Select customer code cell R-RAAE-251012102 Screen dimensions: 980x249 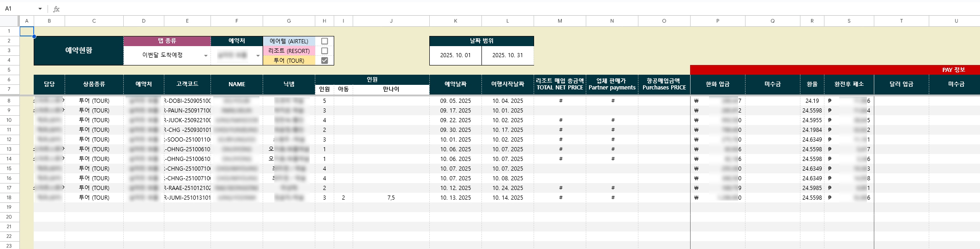(x=187, y=188)
